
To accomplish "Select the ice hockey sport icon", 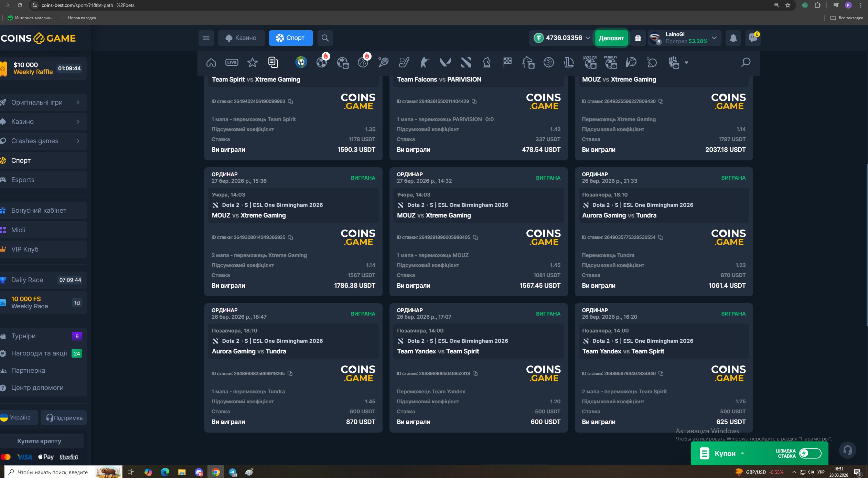I will 404,62.
